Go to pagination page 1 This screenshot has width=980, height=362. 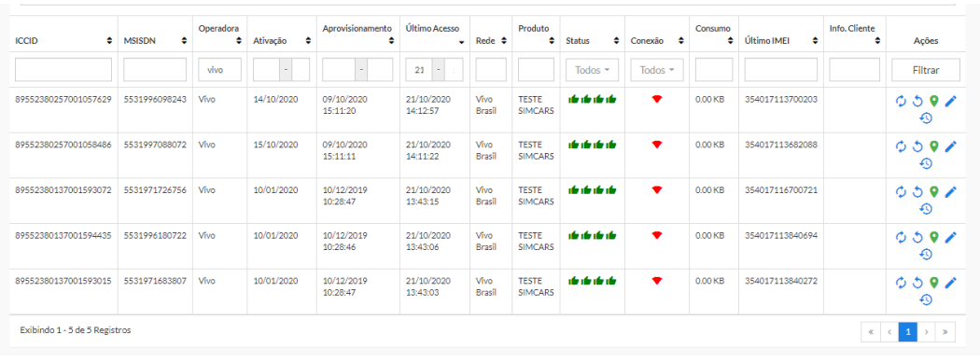907,332
